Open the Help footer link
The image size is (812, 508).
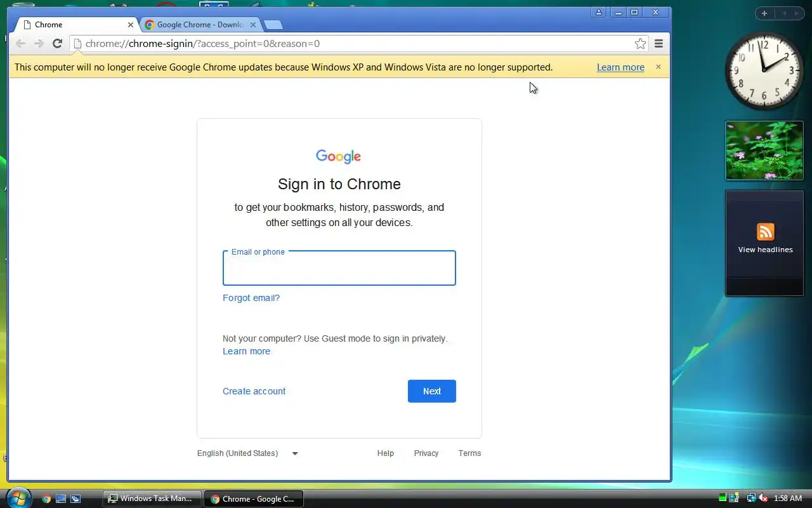click(386, 453)
